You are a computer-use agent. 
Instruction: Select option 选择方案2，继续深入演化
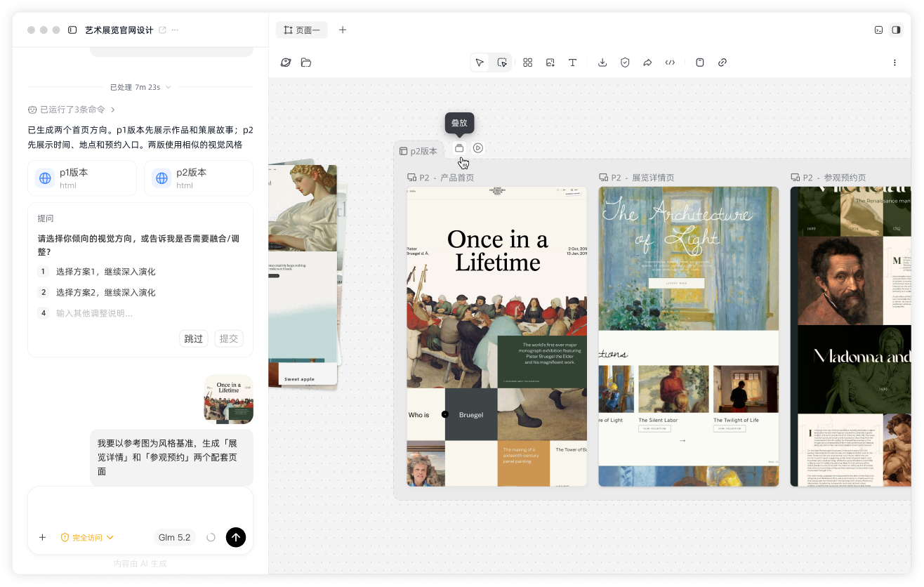(140, 292)
